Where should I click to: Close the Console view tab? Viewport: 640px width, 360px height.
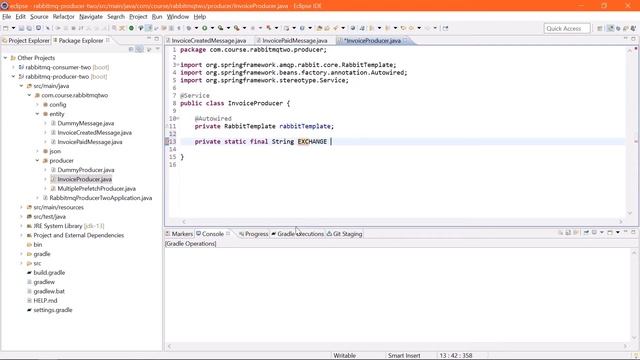pos(228,233)
